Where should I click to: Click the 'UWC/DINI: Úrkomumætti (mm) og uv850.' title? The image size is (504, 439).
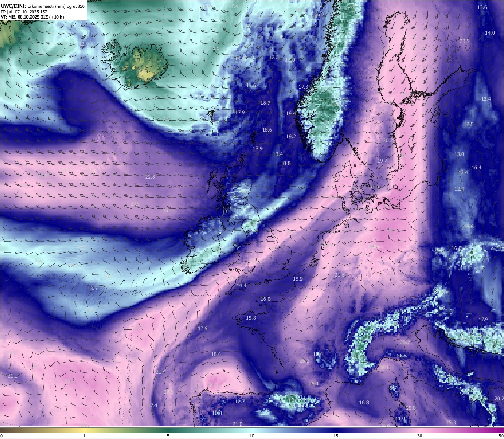click(43, 6)
